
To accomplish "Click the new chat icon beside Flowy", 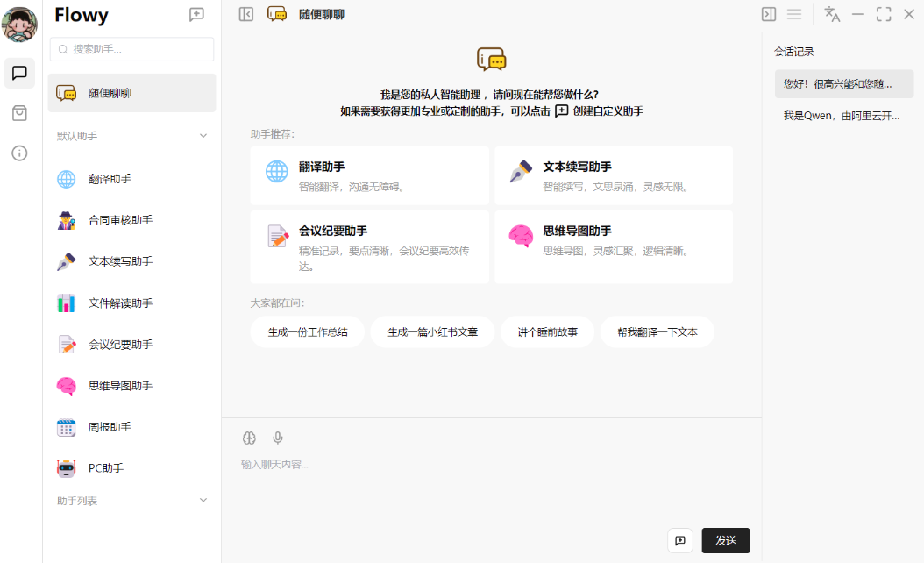I will tap(197, 14).
